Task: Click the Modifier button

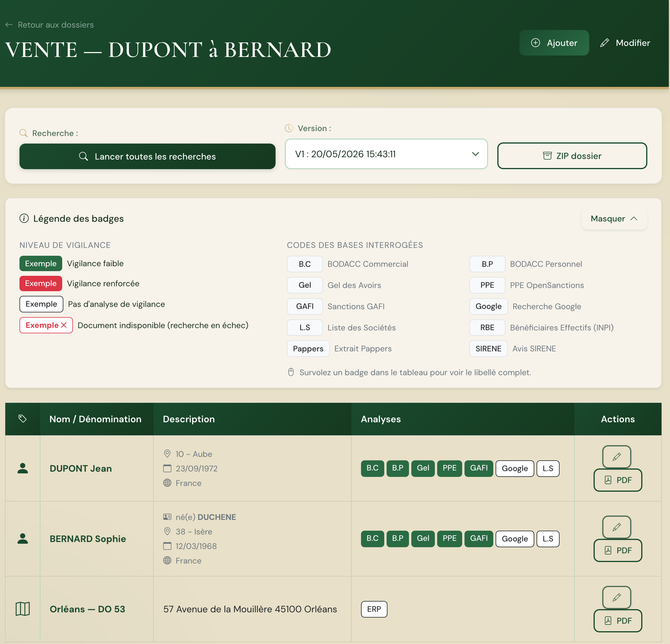Action: pos(625,43)
